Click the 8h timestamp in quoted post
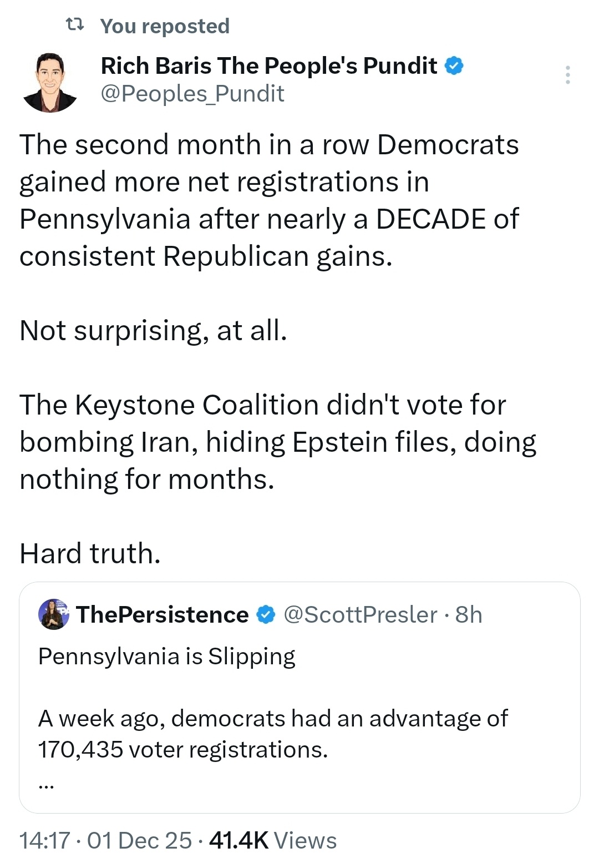The image size is (599, 868). coord(469,615)
